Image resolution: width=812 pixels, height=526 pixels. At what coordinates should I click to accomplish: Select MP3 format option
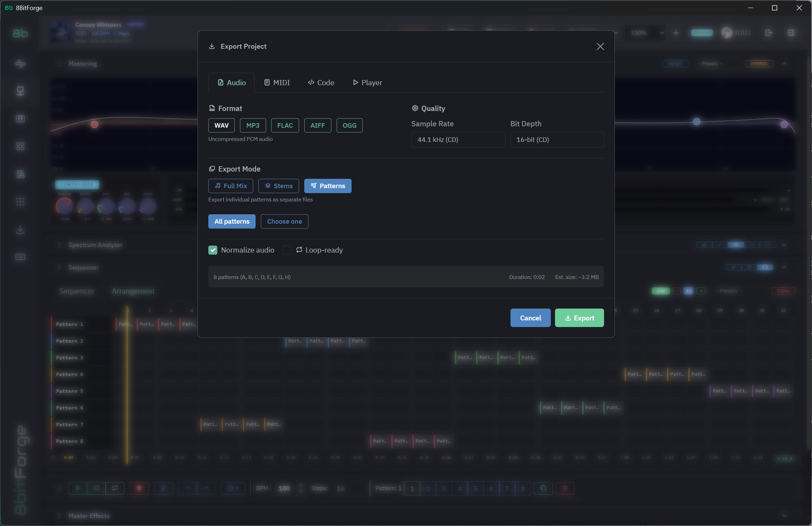pos(253,125)
